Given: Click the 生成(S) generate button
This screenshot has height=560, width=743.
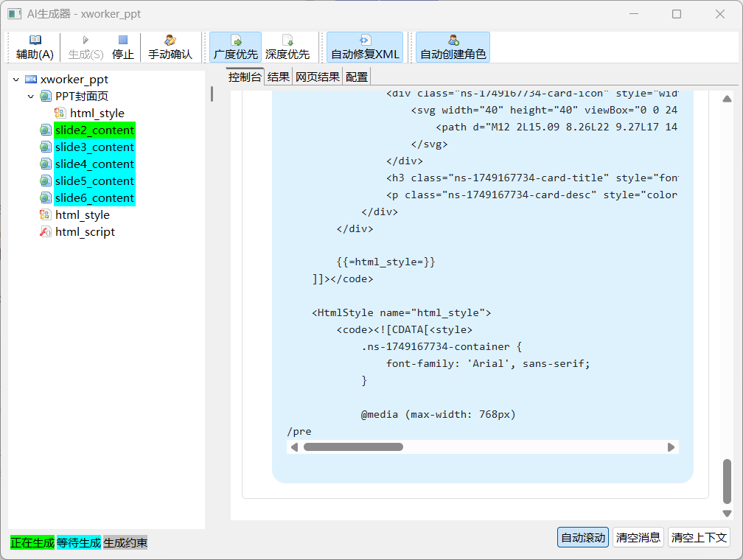Looking at the screenshot, I should 86,47.
